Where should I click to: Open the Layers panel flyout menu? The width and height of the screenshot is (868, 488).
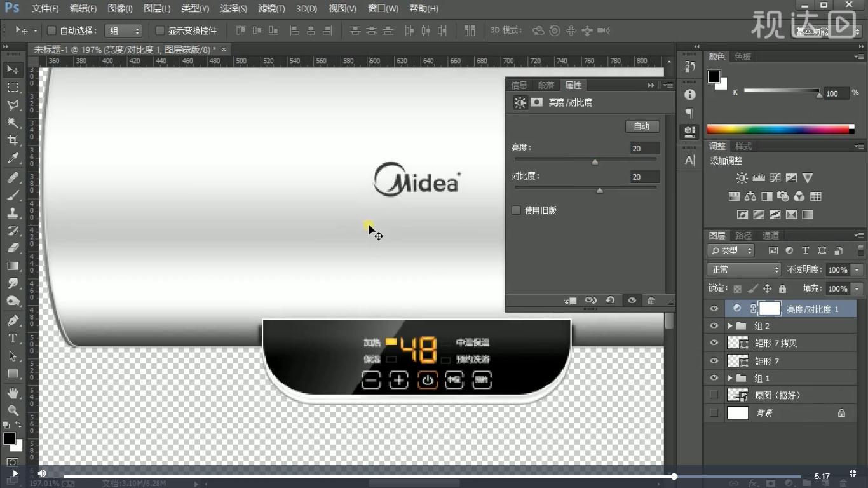pos(859,236)
